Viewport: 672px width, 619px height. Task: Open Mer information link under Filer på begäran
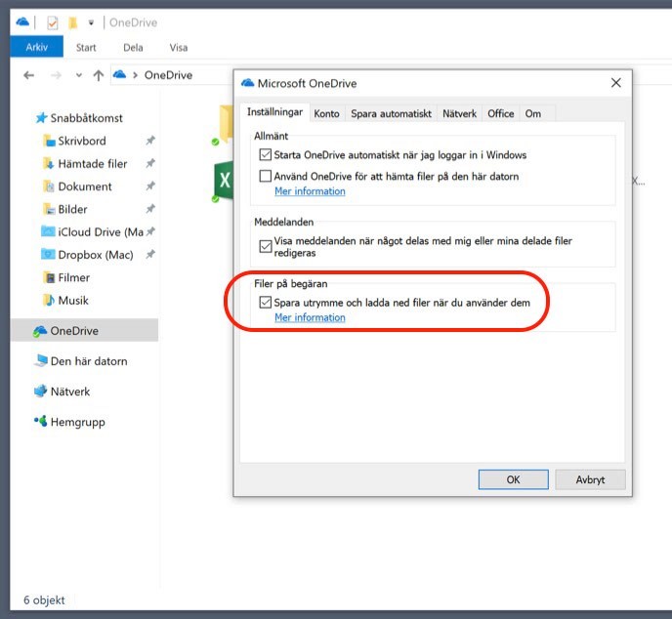pyautogui.click(x=310, y=318)
